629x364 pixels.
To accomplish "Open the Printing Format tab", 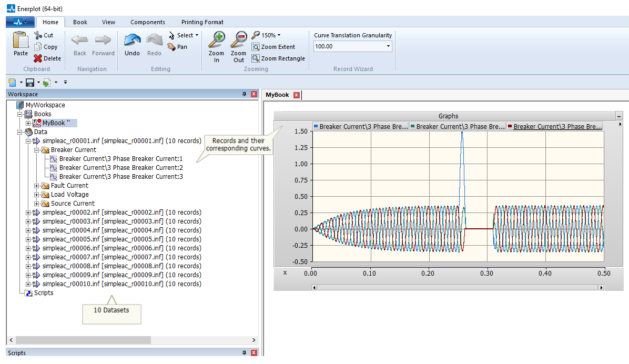I will click(202, 22).
